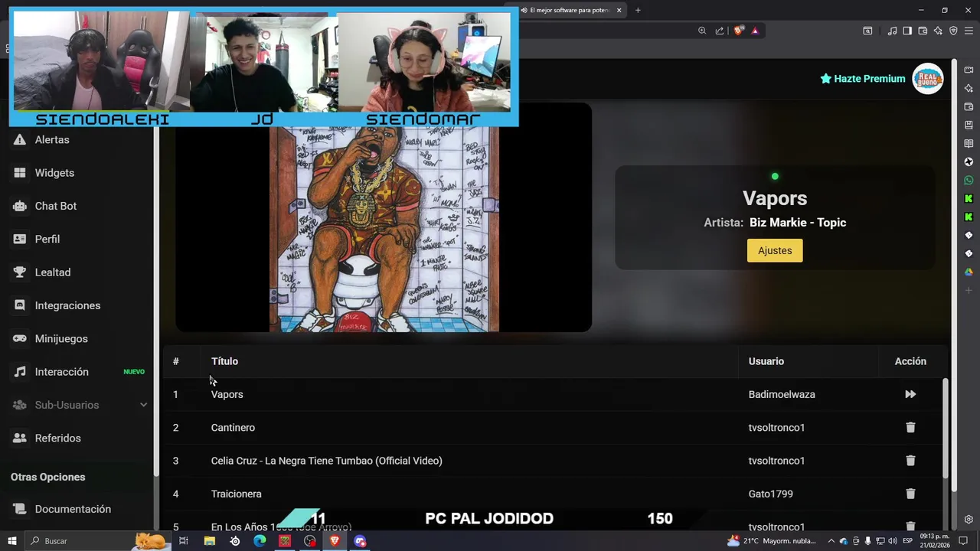Click the Minijuegos gamepad icon
The width and height of the screenshot is (980, 551).
click(x=20, y=338)
